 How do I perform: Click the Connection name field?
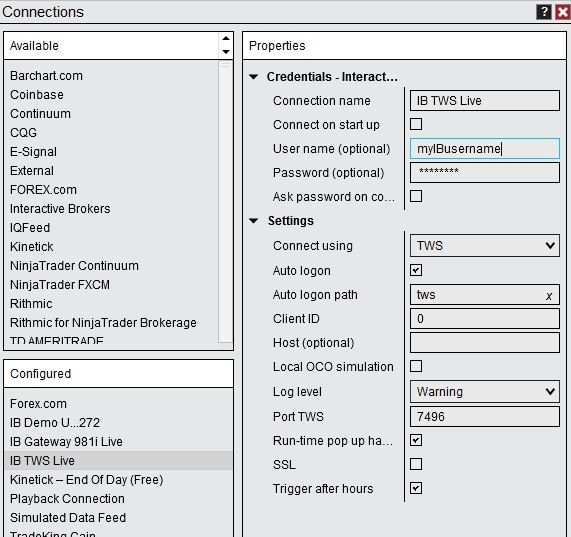point(485,100)
